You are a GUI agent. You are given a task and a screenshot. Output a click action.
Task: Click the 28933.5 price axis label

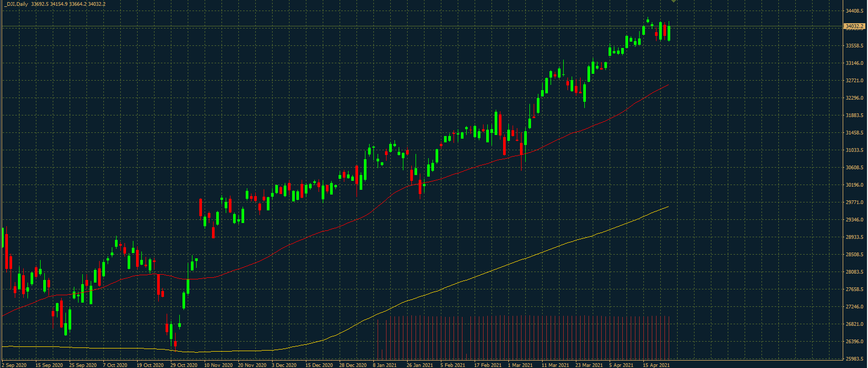tap(855, 237)
